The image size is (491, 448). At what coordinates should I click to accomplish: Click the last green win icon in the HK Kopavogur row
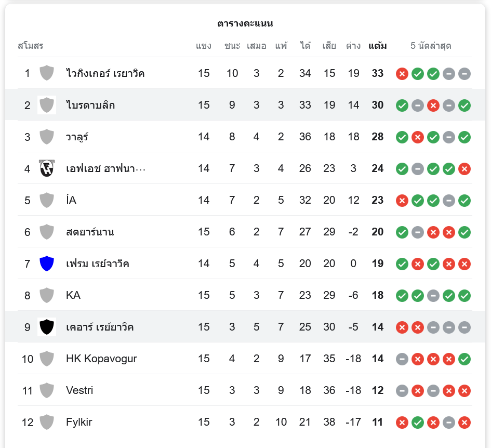[x=465, y=359]
